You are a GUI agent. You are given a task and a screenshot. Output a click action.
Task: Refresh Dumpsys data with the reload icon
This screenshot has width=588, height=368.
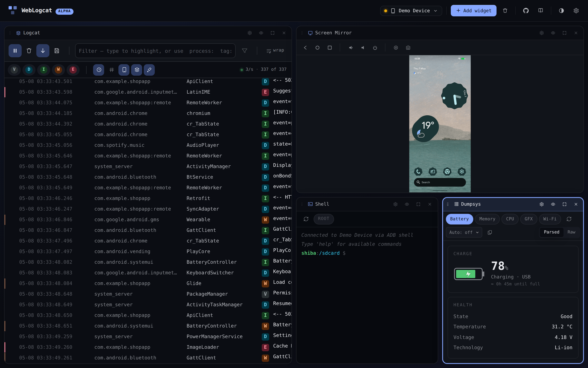(569, 219)
